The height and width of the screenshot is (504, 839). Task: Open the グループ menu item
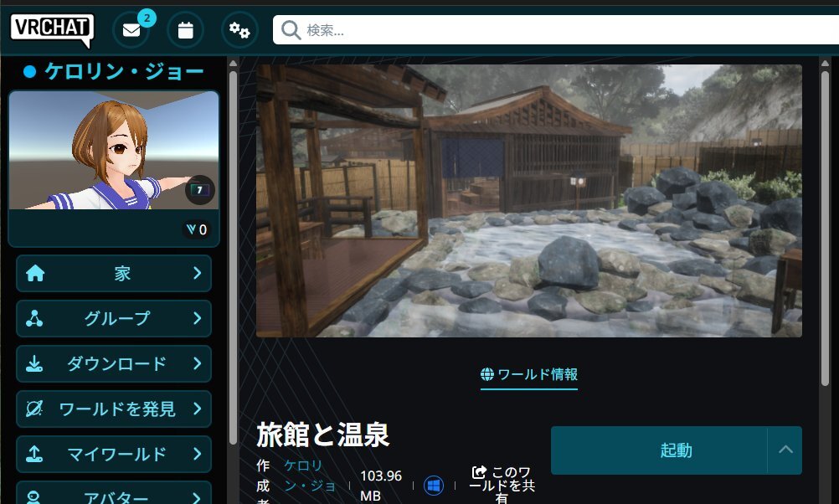pos(113,318)
